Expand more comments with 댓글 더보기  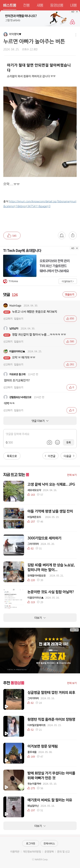click(40, 420)
